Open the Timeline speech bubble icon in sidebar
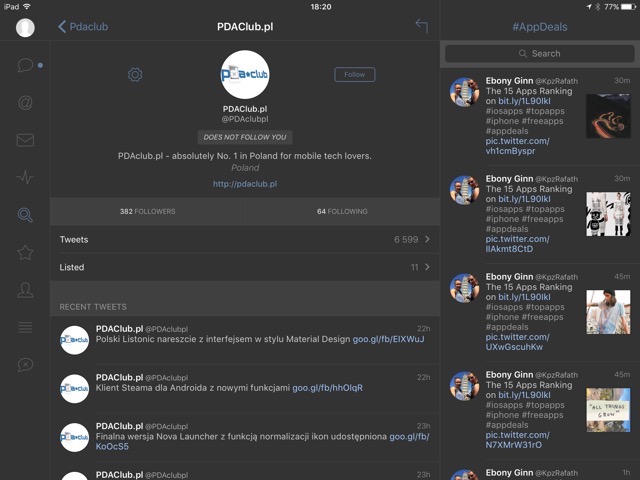 [x=25, y=65]
